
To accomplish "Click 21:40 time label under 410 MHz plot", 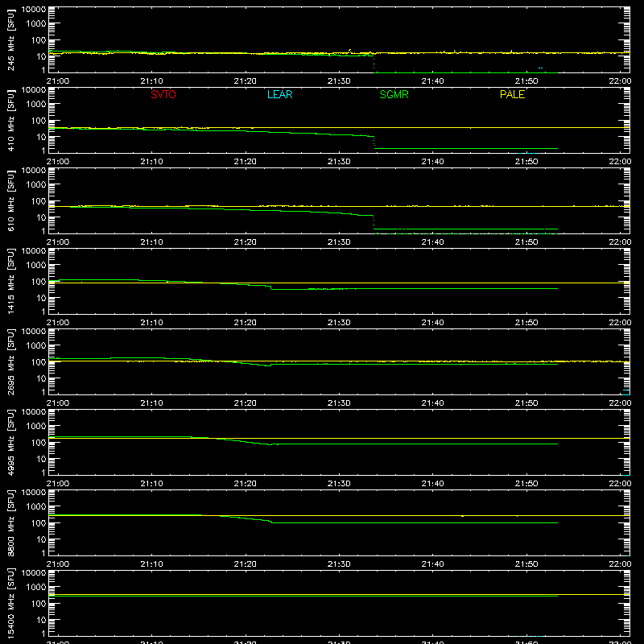I will click(x=432, y=162).
